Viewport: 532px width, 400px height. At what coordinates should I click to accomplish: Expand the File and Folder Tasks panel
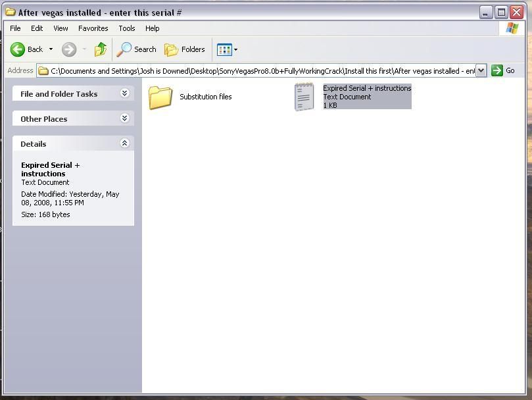pos(124,93)
